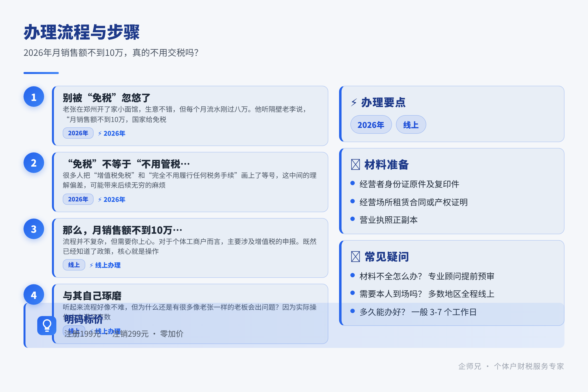Viewport: 588px width, 392px height.
Task: Click the 2026年 pill under 办理要点
Action: coord(371,124)
